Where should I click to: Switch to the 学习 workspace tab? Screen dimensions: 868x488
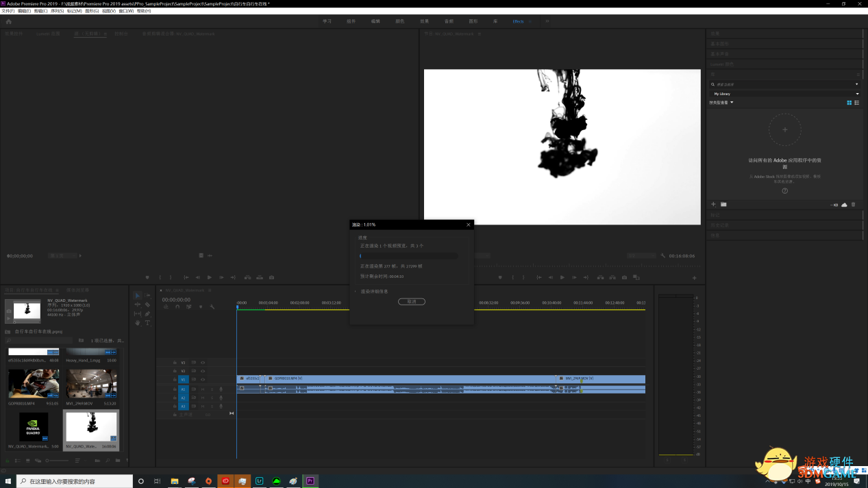click(x=327, y=21)
